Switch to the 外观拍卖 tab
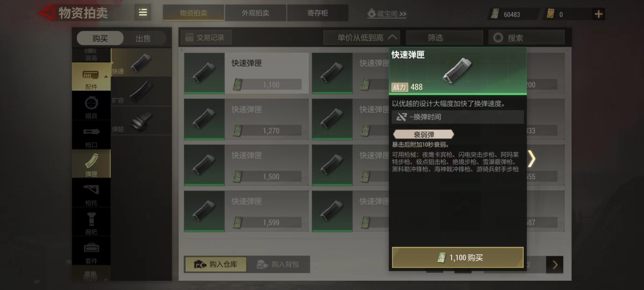644x290 pixels. (255, 13)
